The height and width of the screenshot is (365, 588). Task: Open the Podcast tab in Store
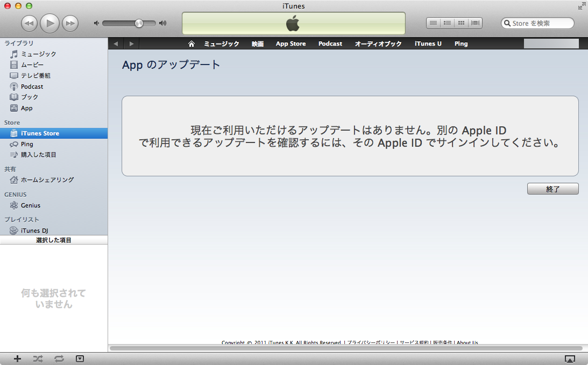point(330,44)
